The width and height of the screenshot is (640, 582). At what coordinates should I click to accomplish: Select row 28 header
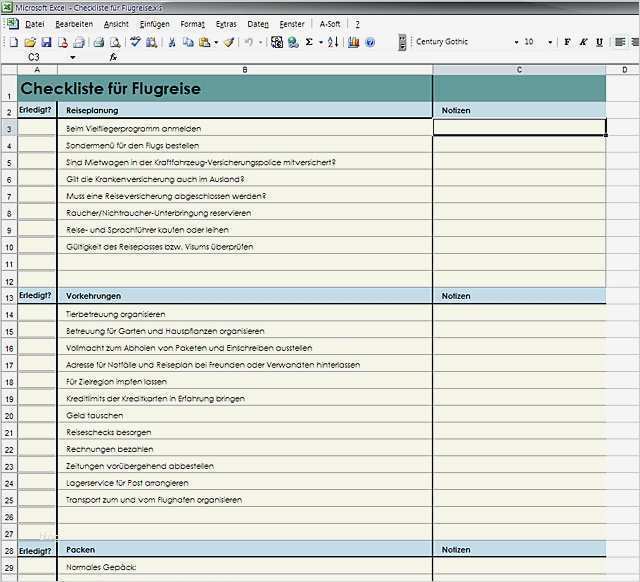tap(9, 551)
